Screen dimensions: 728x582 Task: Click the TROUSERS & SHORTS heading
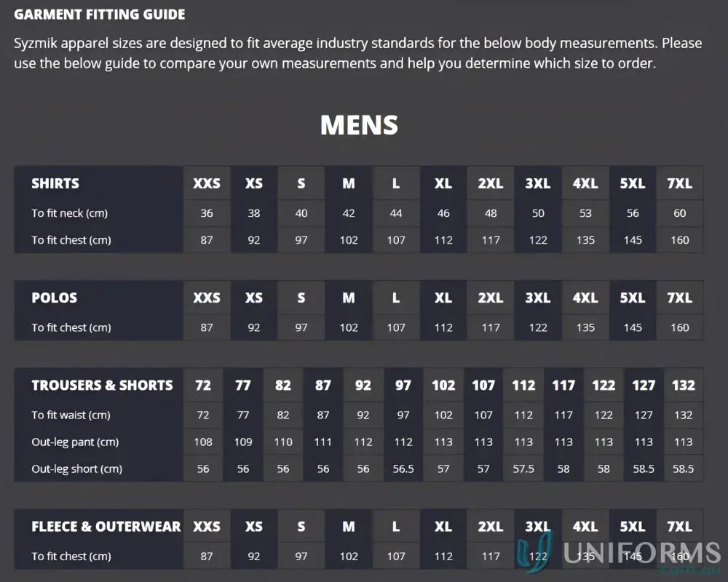(102, 385)
